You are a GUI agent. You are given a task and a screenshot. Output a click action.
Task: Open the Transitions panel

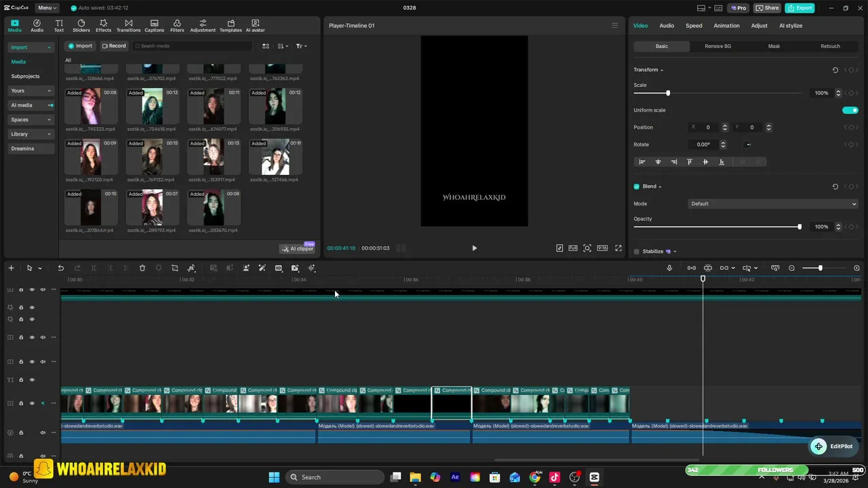tap(128, 26)
